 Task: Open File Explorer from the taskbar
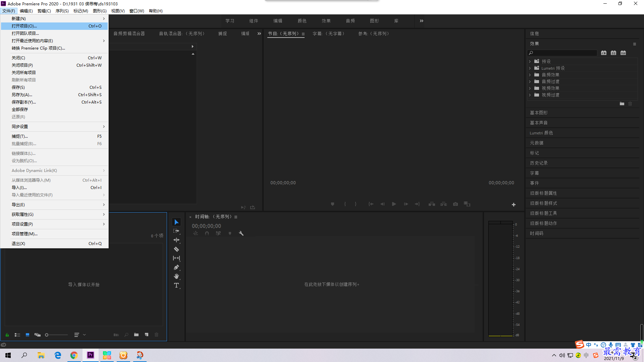pos(41,355)
